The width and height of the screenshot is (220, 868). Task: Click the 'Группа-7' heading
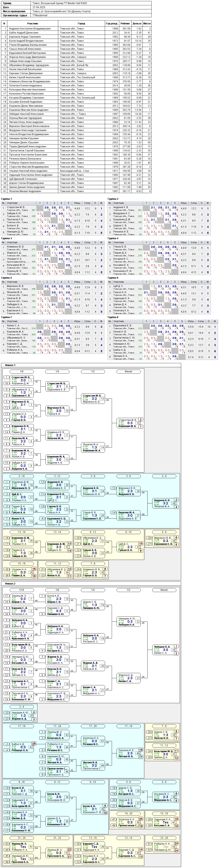7,317
